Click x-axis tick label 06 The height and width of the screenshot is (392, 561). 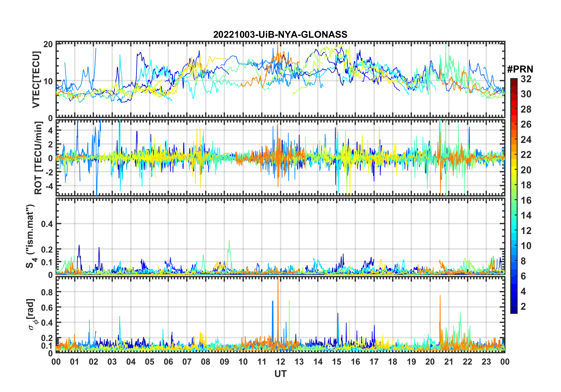(x=168, y=362)
